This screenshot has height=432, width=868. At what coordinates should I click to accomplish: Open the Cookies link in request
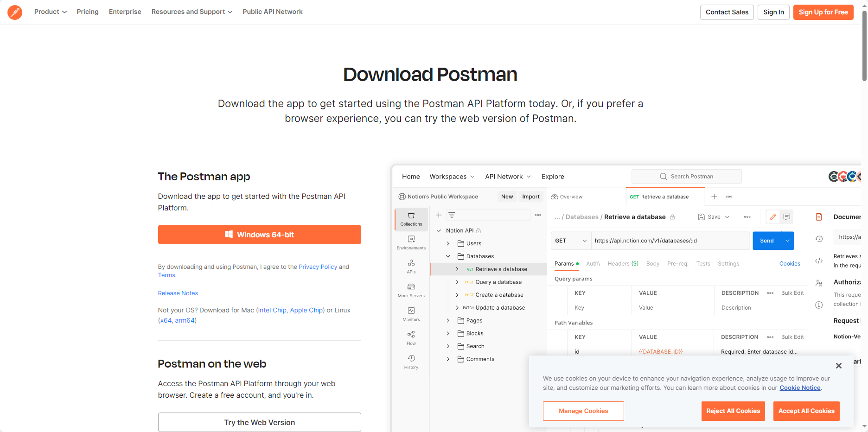(x=790, y=264)
